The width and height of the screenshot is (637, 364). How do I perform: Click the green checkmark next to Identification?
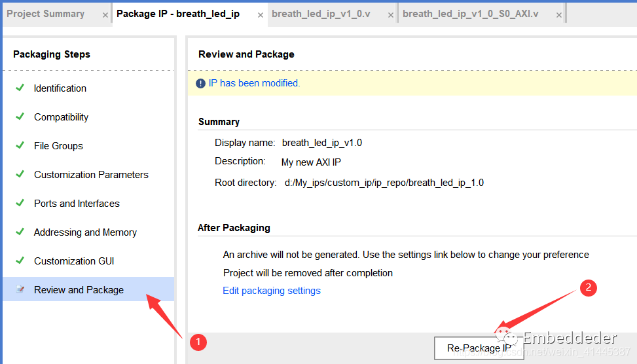(x=20, y=88)
